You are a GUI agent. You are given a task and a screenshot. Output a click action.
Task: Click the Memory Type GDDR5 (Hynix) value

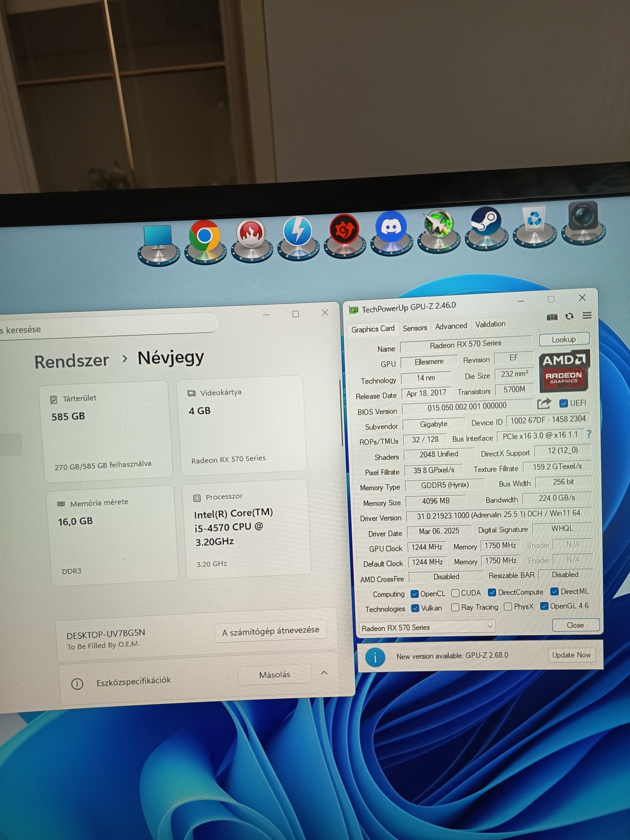point(445,485)
